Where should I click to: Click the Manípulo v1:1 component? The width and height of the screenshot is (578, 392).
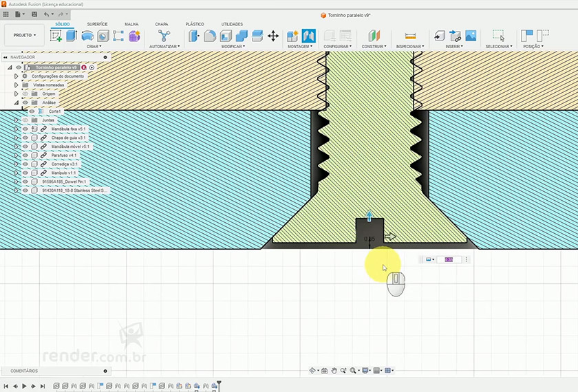point(64,173)
